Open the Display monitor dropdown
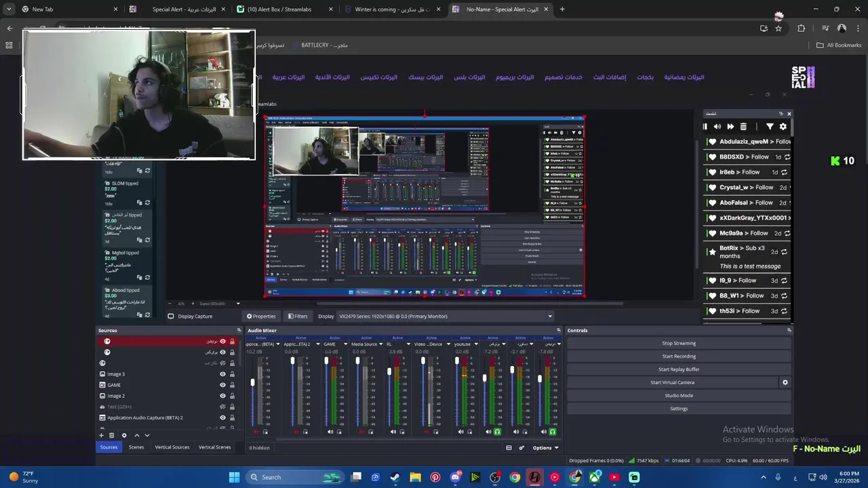 [446, 317]
